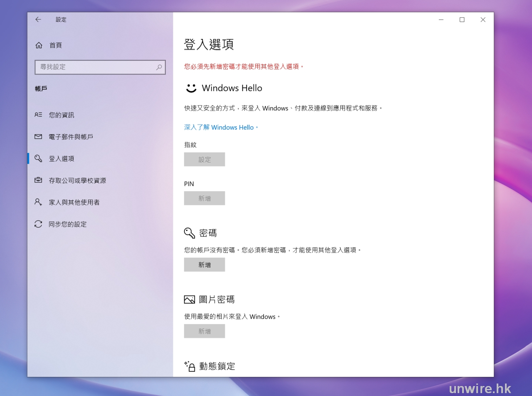This screenshot has height=396, width=532.
Task: Open the 您的資訊 sidebar page
Action: (x=62, y=115)
